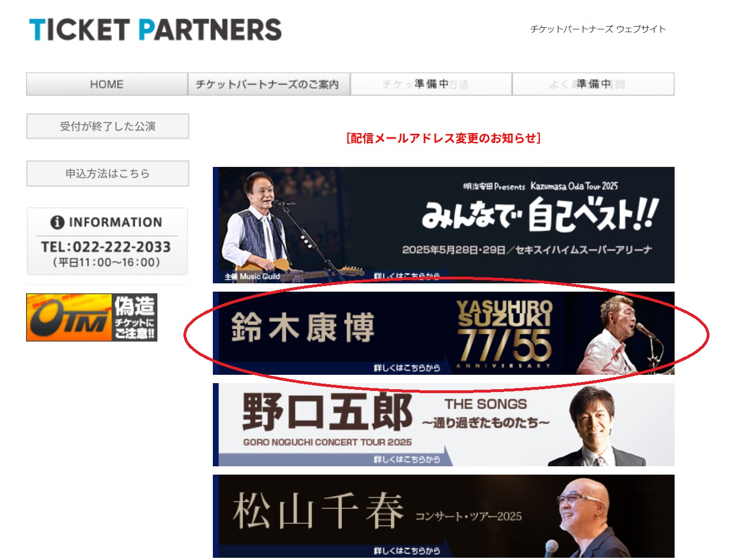The width and height of the screenshot is (730, 560).
Task: Open the 鈴木康博 77/55 anniversary banner
Action: (x=443, y=333)
